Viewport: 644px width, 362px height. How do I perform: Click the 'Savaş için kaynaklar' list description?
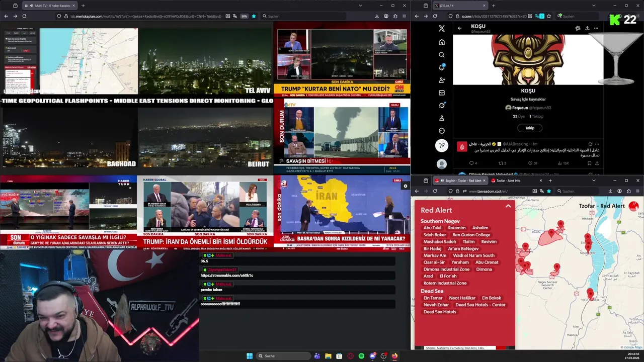(x=528, y=99)
